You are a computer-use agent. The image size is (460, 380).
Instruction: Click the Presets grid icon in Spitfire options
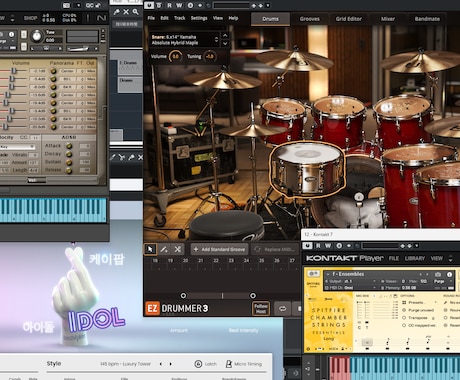coord(404,302)
